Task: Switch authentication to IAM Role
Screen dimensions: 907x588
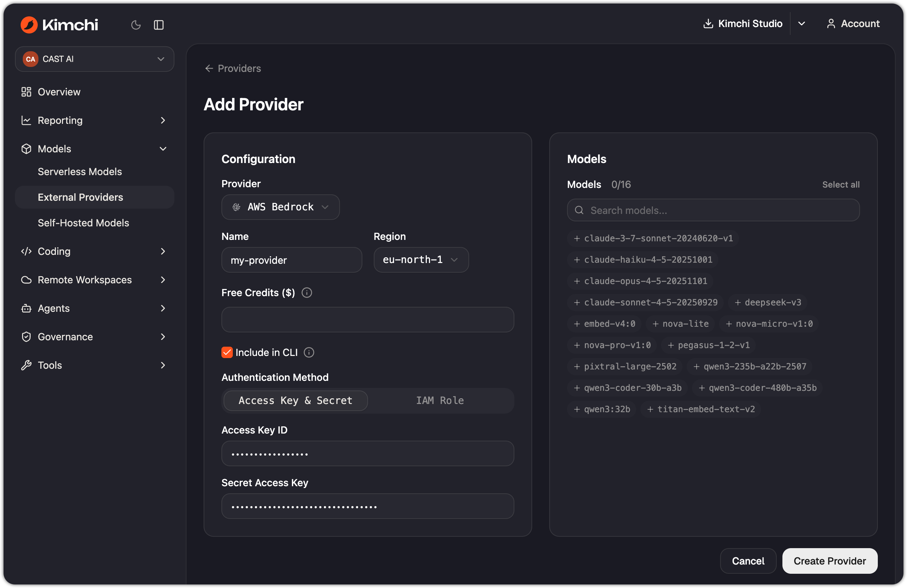Action: (x=440, y=400)
